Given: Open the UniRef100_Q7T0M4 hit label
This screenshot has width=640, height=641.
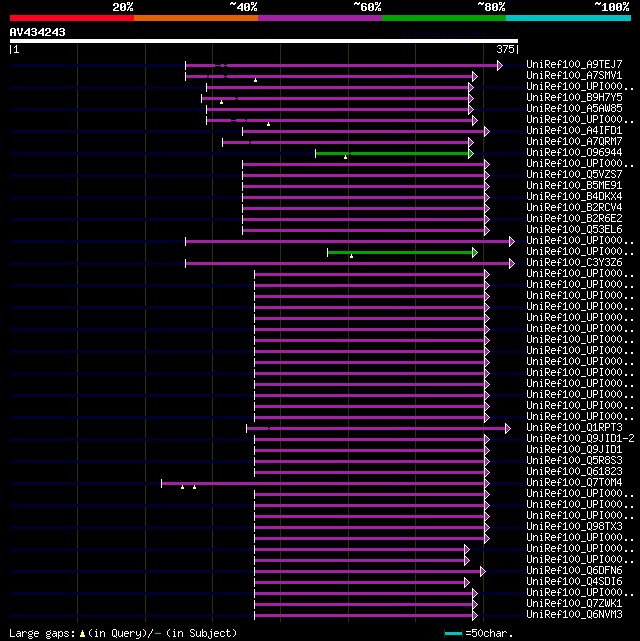Looking at the screenshot, I should click(x=574, y=483).
